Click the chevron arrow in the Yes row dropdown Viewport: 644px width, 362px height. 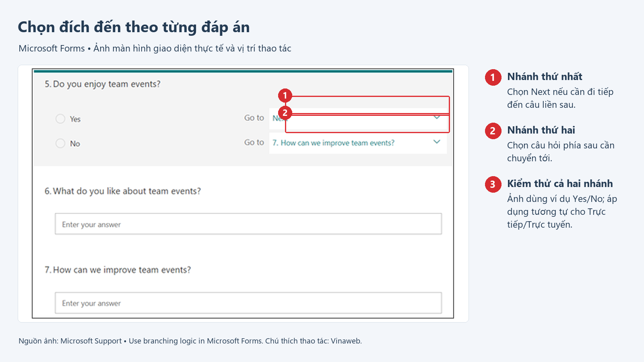[x=437, y=117]
